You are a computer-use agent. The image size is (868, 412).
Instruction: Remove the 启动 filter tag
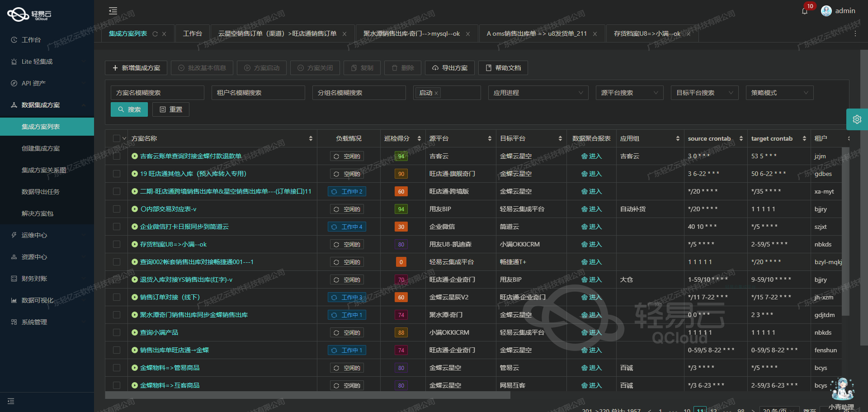[x=436, y=93]
